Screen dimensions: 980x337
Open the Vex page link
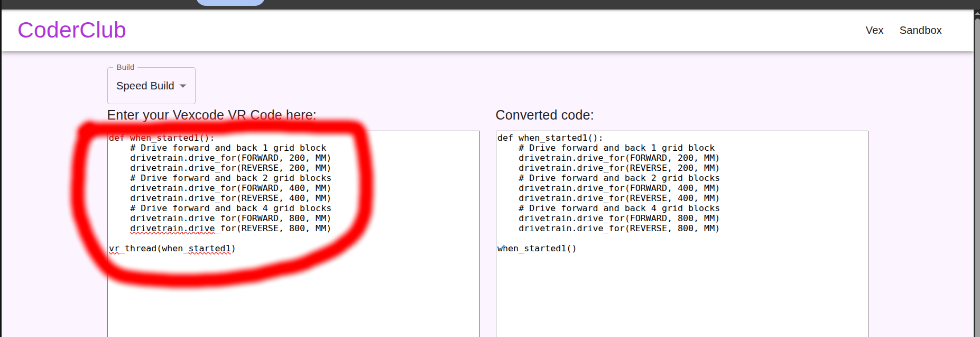[x=874, y=30]
